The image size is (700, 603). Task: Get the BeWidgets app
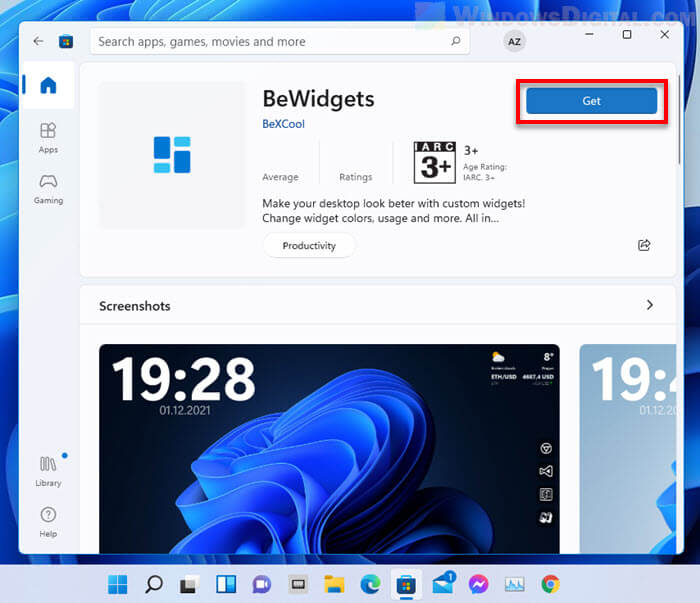(x=592, y=101)
